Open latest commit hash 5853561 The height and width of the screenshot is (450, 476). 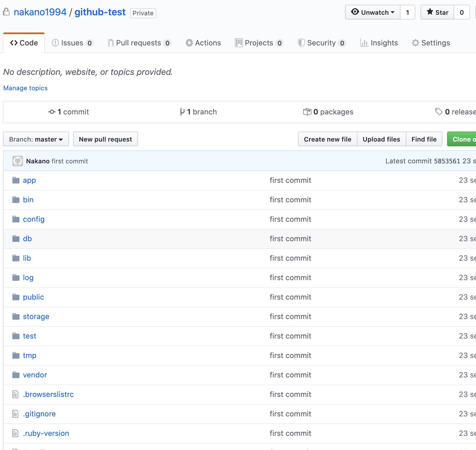[447, 161]
